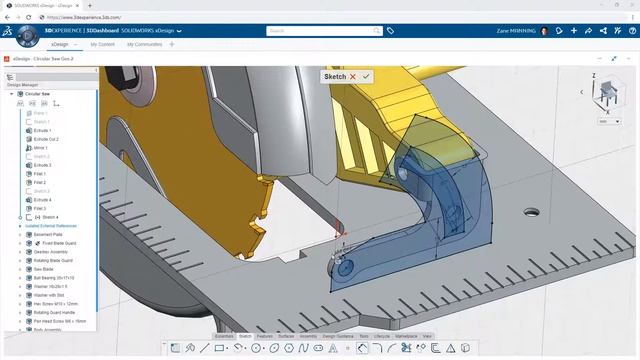Select the Line sketch tool

pos(204,348)
